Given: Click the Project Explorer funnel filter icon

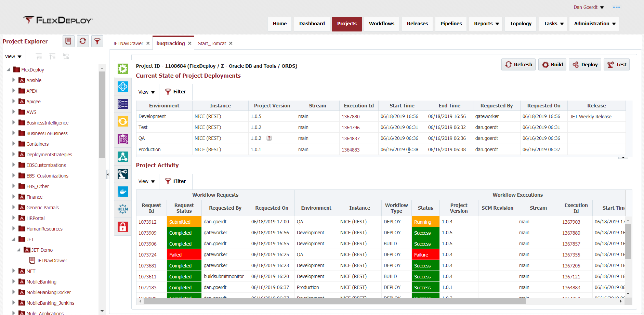Looking at the screenshot, I should pyautogui.click(x=97, y=41).
